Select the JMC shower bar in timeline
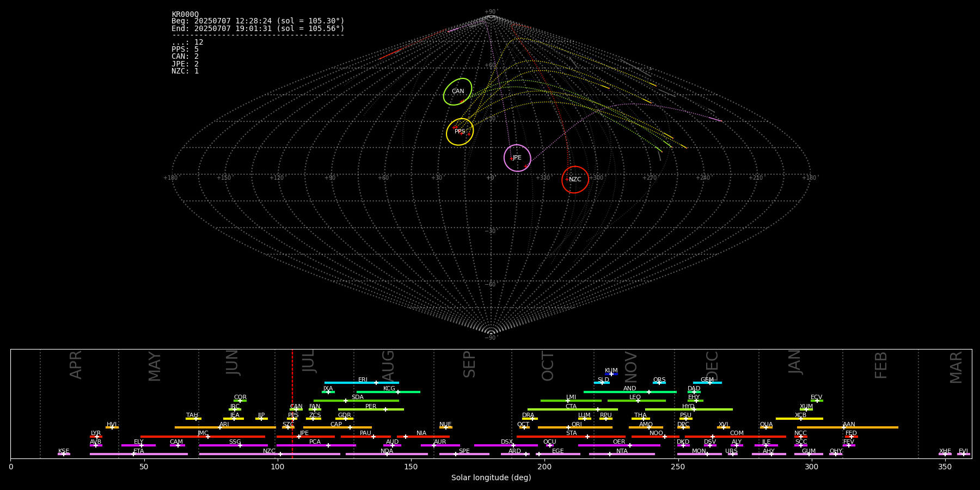980x490 pixels. coord(203,437)
